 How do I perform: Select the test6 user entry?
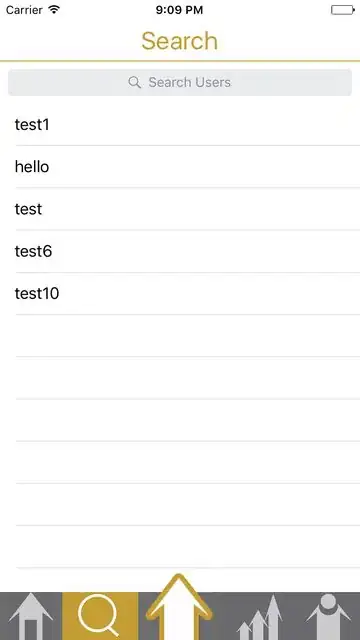coord(180,251)
